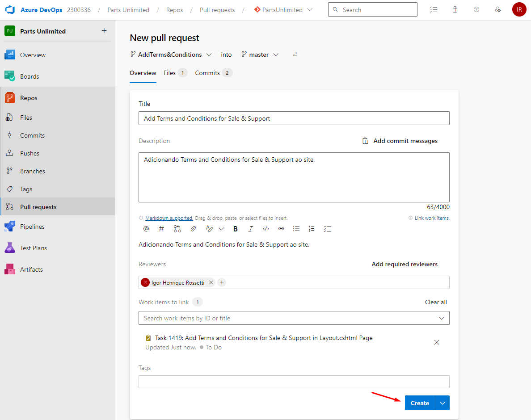Insert a pull request reference icon
The height and width of the screenshot is (420, 531).
(177, 229)
